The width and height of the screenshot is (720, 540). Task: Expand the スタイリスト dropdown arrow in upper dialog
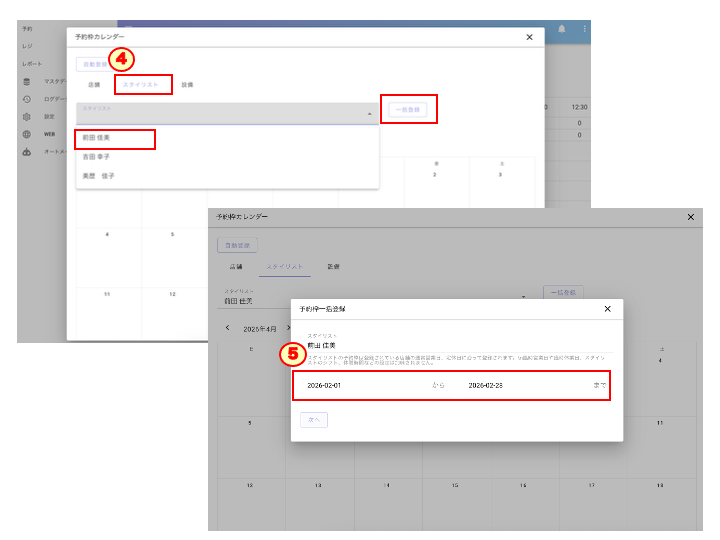tap(370, 114)
